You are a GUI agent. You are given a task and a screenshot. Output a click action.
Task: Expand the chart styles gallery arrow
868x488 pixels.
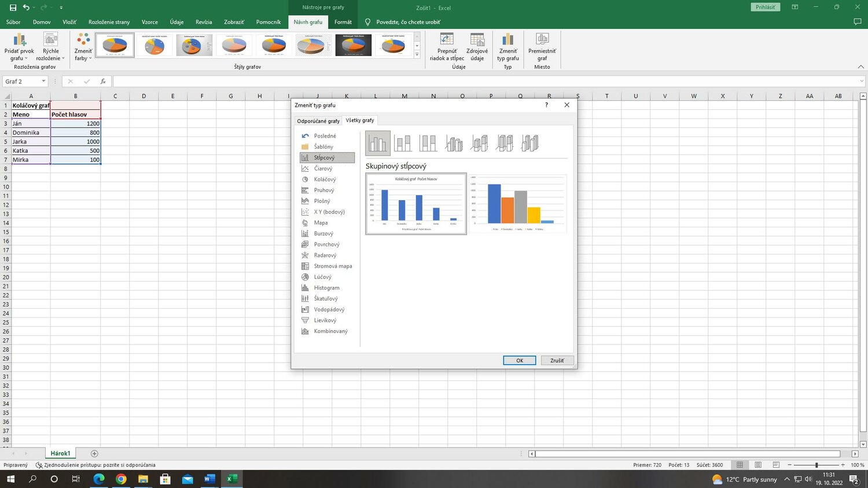(x=417, y=55)
